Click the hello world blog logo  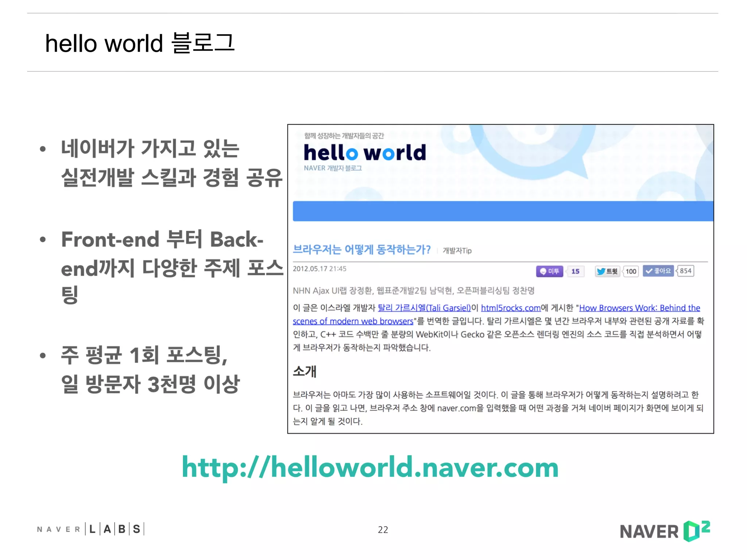click(365, 152)
